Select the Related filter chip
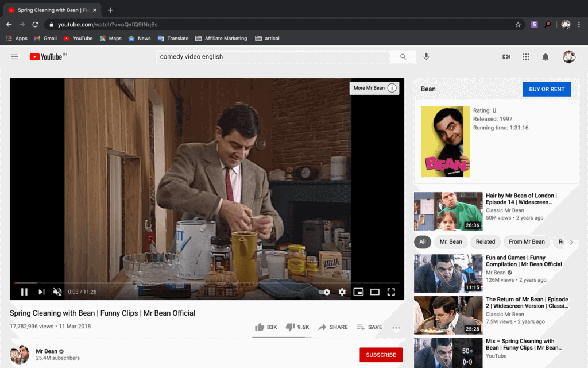 (x=485, y=242)
